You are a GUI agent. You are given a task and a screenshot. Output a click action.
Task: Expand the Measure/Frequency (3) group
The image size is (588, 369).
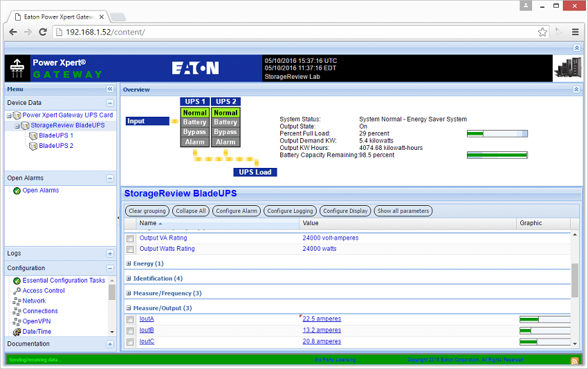pyautogui.click(x=129, y=293)
